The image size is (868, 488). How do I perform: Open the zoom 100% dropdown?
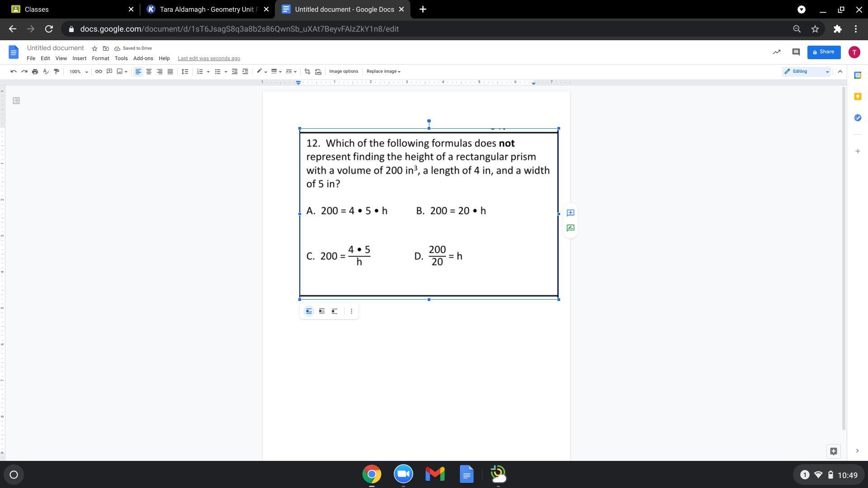pos(79,71)
